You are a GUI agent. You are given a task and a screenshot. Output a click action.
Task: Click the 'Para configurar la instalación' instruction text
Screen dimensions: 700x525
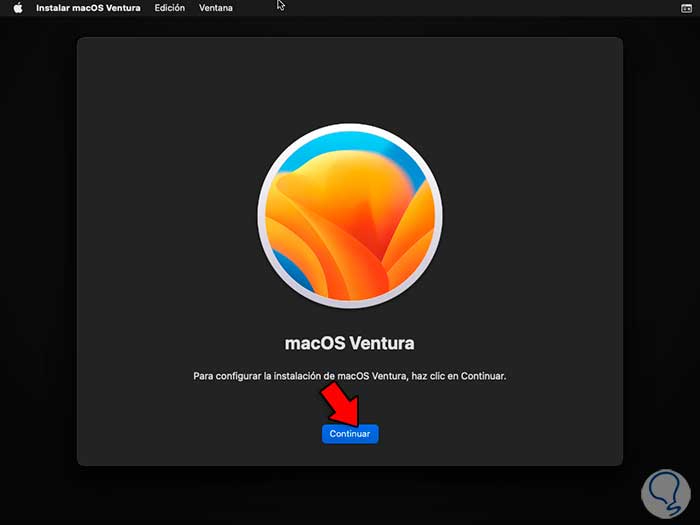coord(350,376)
